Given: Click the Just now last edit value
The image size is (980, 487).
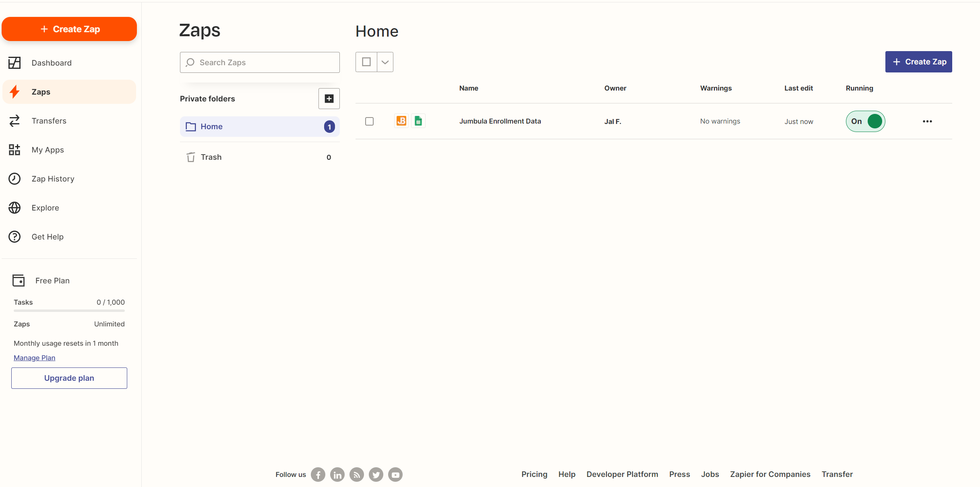Looking at the screenshot, I should (x=798, y=122).
